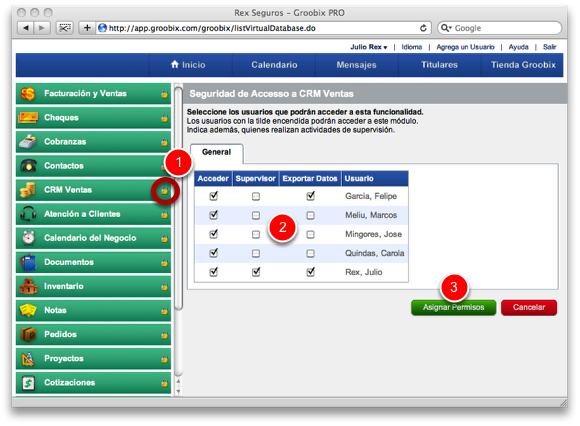Uncheck Acceder for Meliu, Marcos
Viewport: 580px width, 426px height.
coord(213,215)
